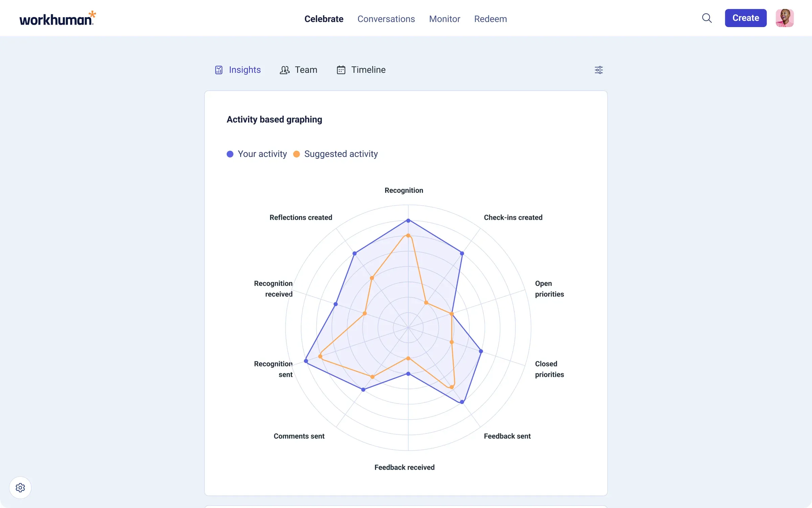Screen dimensions: 812x508
Task: Open the search magnifier icon
Action: click(x=707, y=18)
